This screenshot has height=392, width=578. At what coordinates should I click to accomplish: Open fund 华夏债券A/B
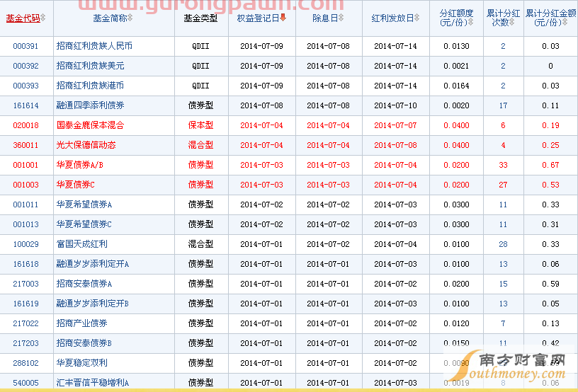[79, 165]
